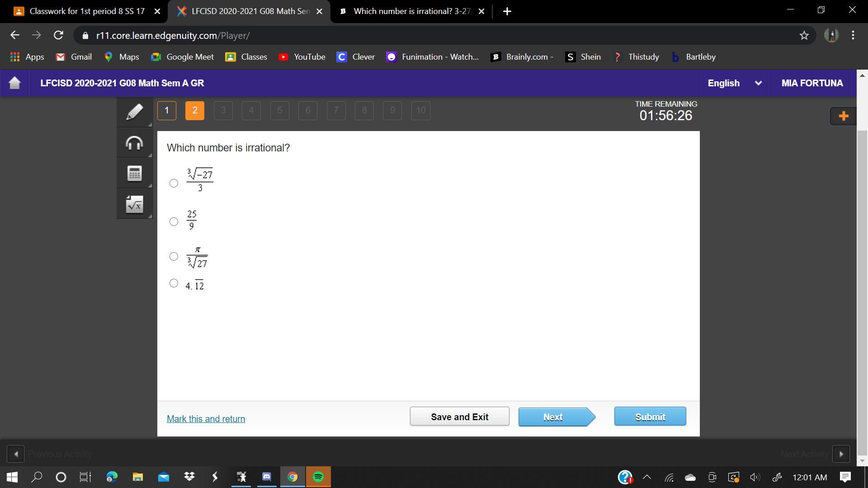Show hidden system tray icons
Viewport: 868px width, 488px height.
coord(647,477)
